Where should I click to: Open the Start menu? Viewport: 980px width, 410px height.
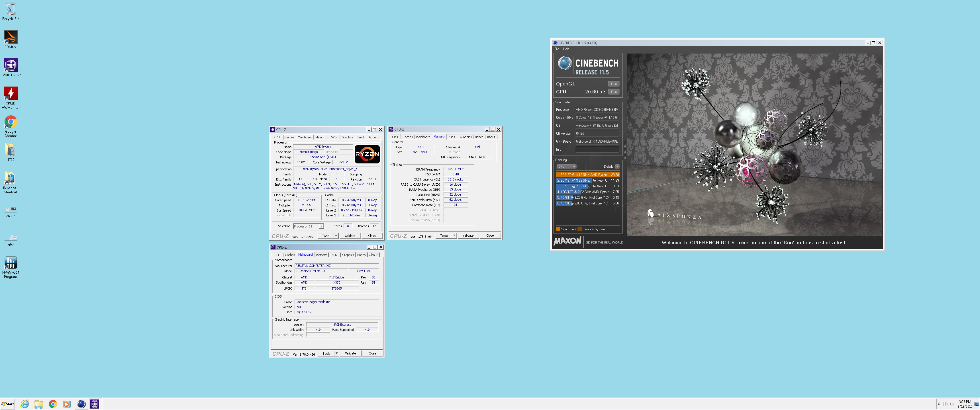pos(8,404)
